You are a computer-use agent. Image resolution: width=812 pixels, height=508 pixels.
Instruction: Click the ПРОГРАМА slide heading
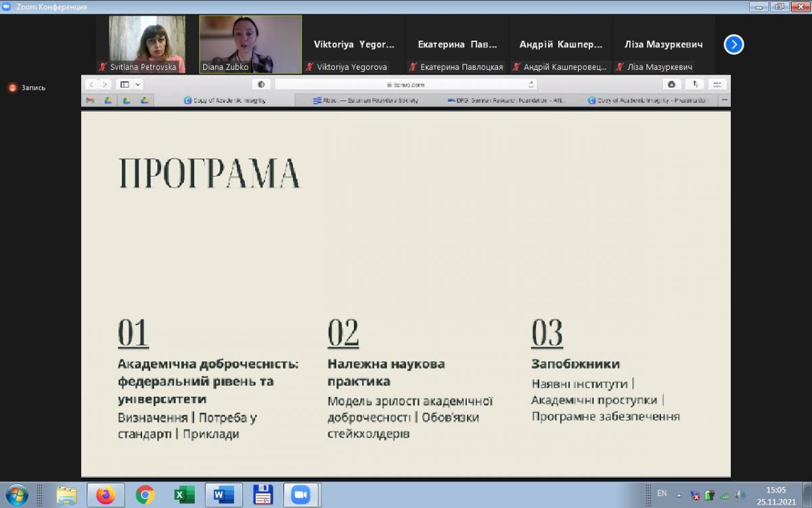(209, 173)
